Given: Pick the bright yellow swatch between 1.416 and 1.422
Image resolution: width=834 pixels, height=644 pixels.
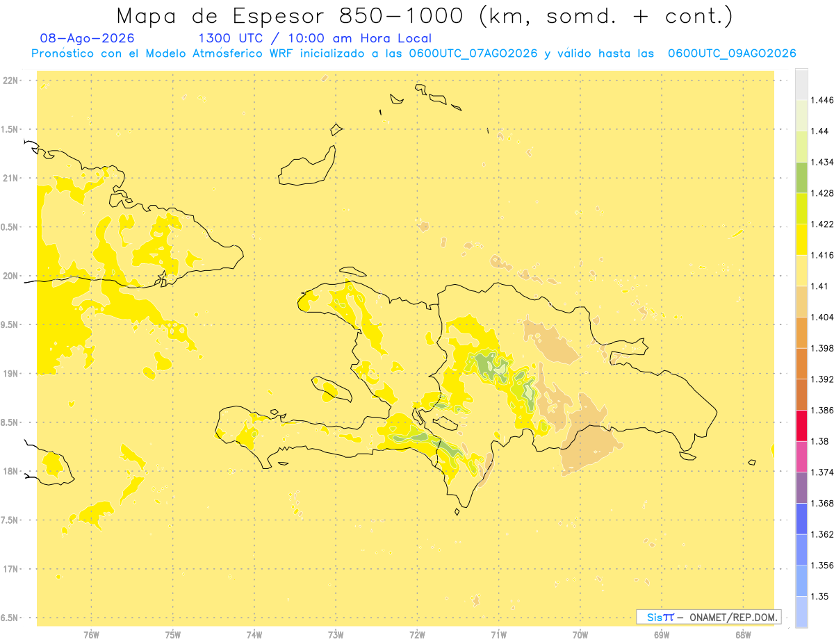Looking at the screenshot, I should (801, 240).
